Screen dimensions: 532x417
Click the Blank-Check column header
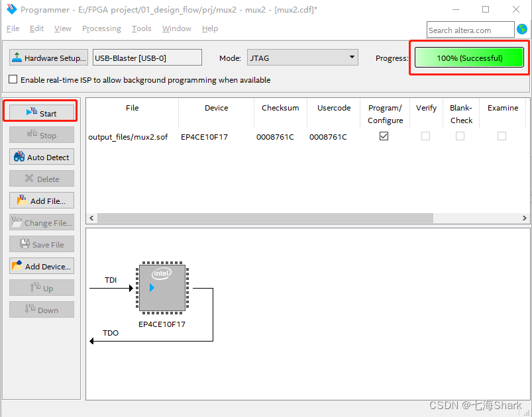point(461,114)
